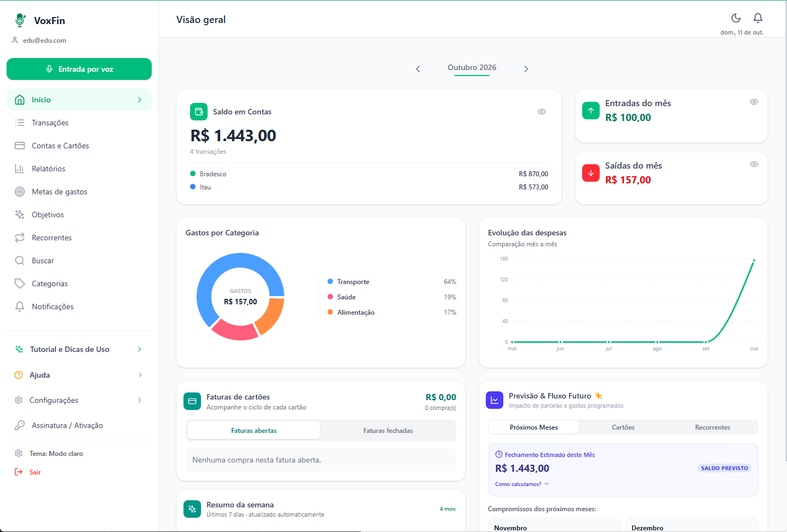Open notifications bell in header
Screen dimensions: 787x532
point(758,18)
